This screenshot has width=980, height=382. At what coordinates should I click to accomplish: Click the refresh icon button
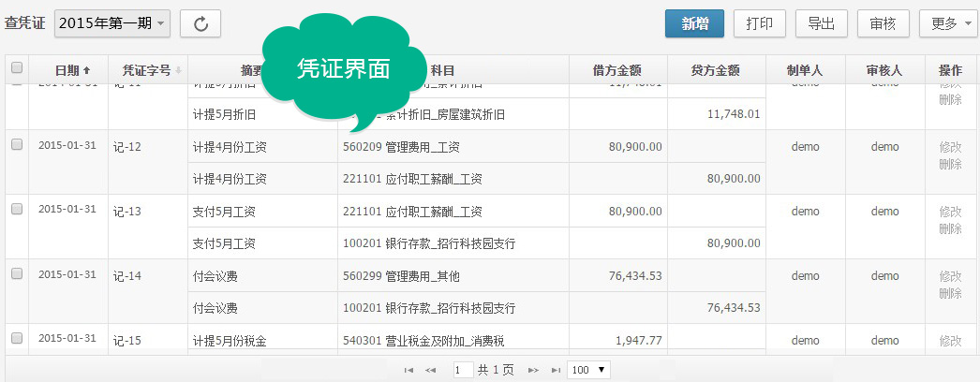(x=200, y=23)
